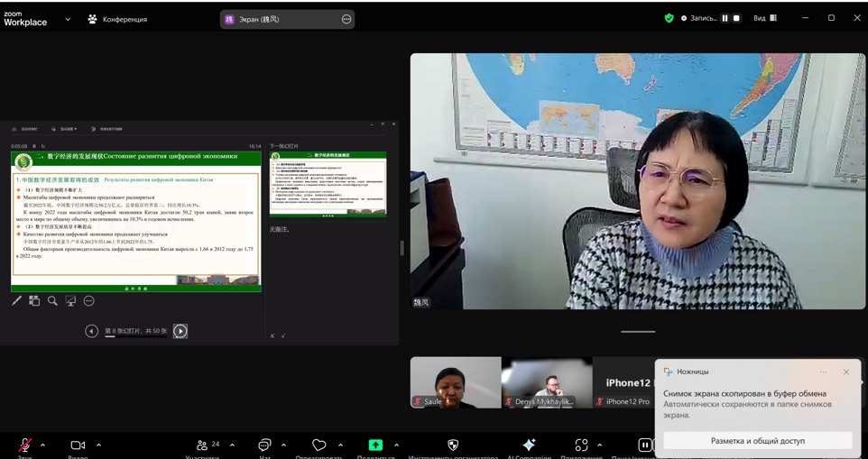Open Zoom Workplace dropdown chevron
The width and height of the screenshot is (868, 459).
68,19
